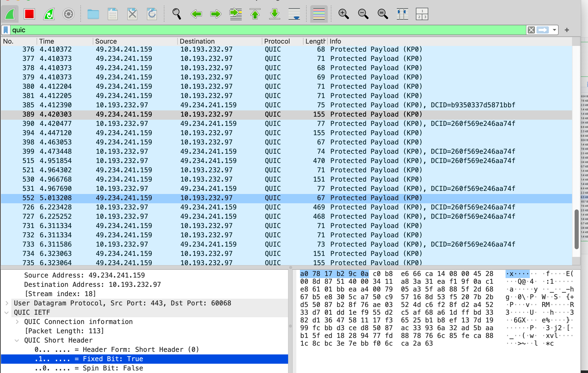The image size is (588, 373).
Task: Toggle colorize packet list button
Action: [x=319, y=14]
